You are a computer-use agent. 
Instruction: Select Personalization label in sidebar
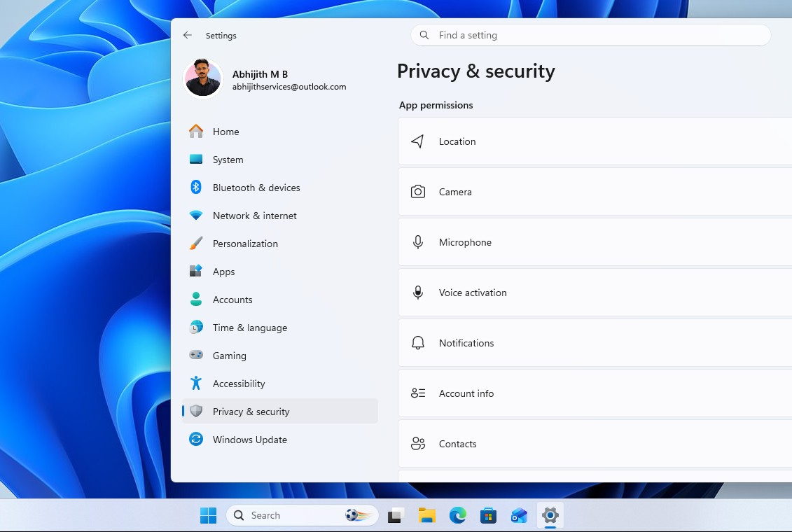click(245, 244)
